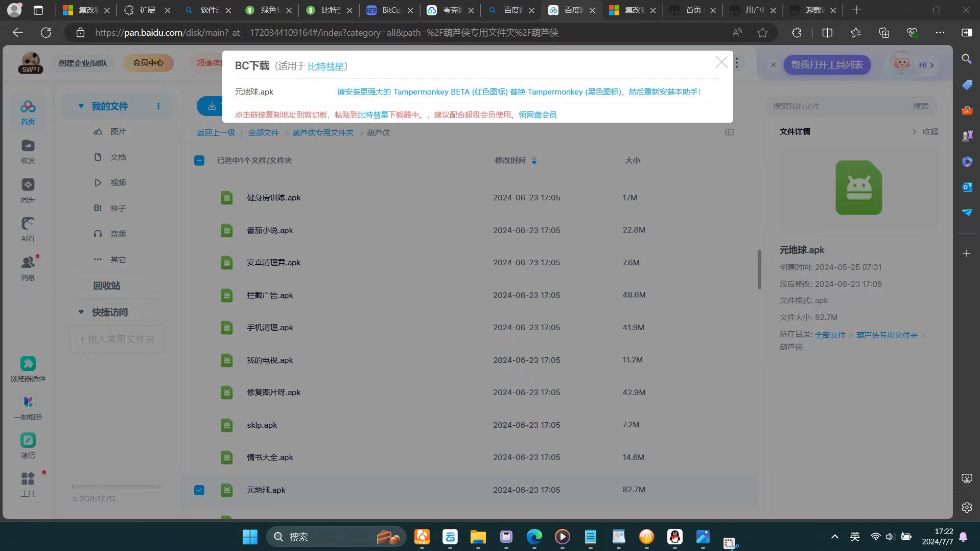Click 返回上一级 breadcrumb link
This screenshot has width=980, height=551.
pos(216,133)
